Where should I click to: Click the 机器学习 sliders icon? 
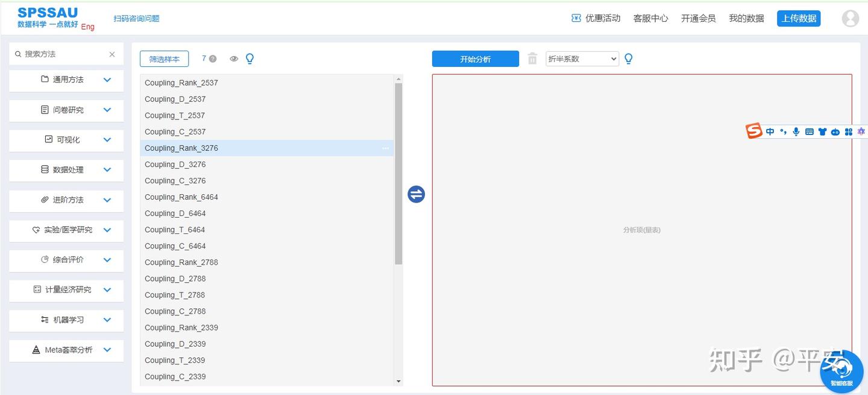[x=45, y=320]
